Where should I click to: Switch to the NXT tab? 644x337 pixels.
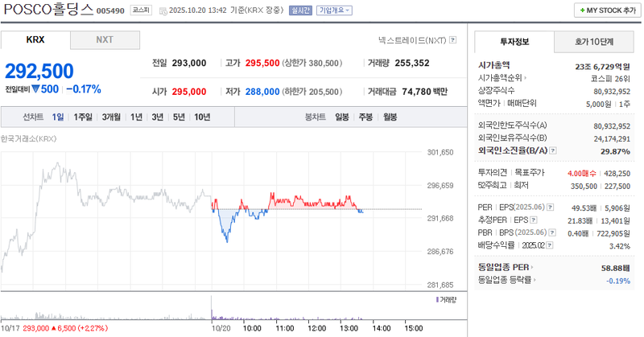tap(105, 40)
